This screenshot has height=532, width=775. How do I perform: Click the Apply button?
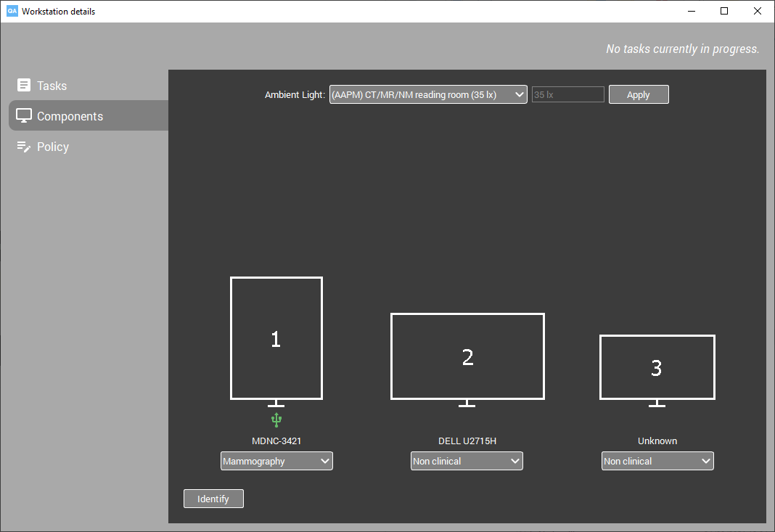639,94
